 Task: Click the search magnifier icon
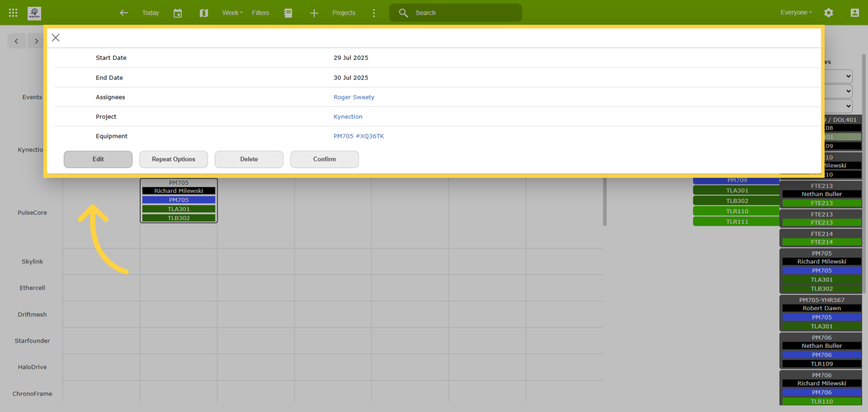coord(403,13)
